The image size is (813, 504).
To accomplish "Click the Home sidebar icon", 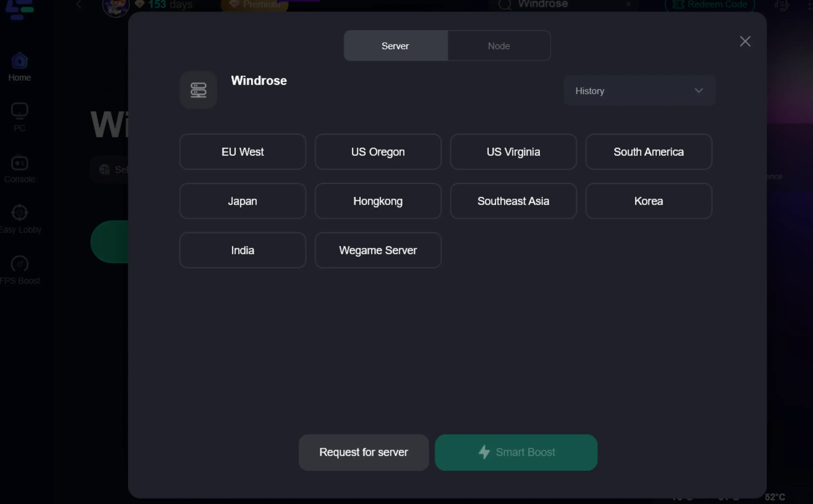I will 19,61.
